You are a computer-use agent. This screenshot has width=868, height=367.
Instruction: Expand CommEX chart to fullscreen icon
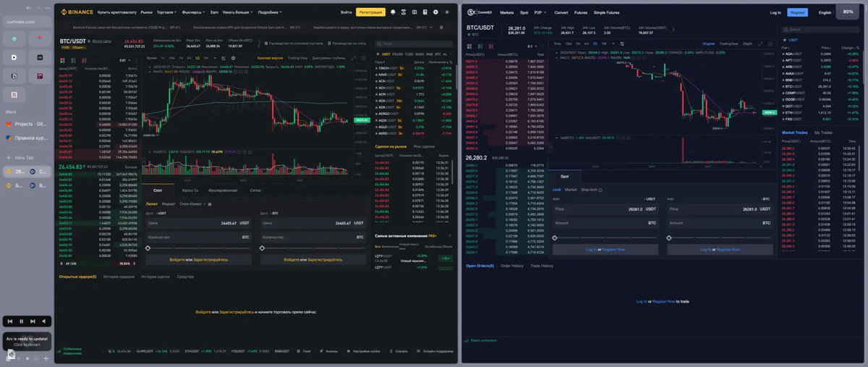click(760, 43)
